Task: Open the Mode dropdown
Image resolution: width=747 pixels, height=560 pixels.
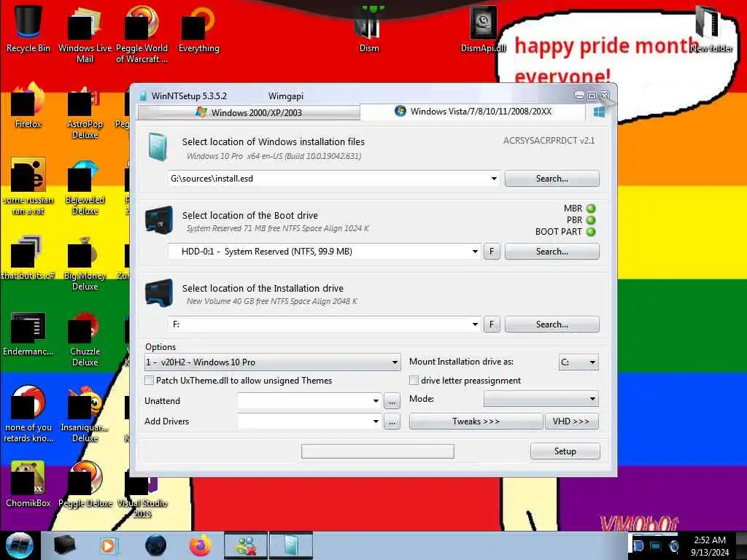Action: tap(541, 399)
